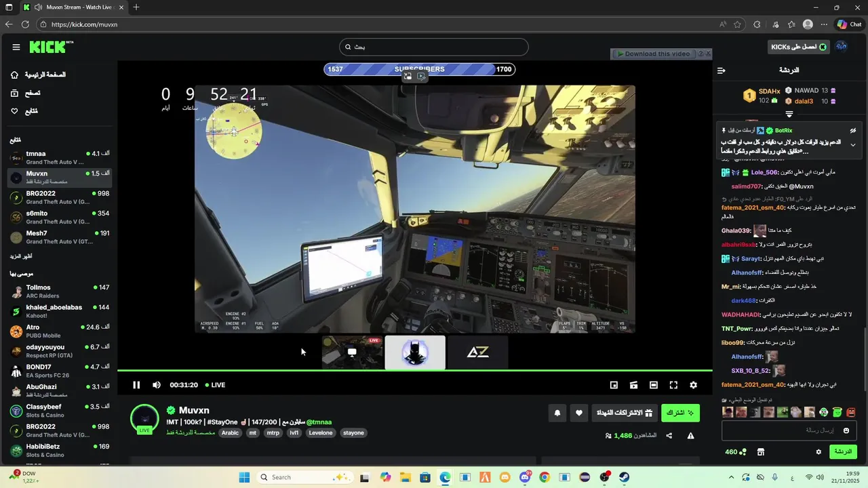
Task: Open video player settings gear
Action: 693,385
